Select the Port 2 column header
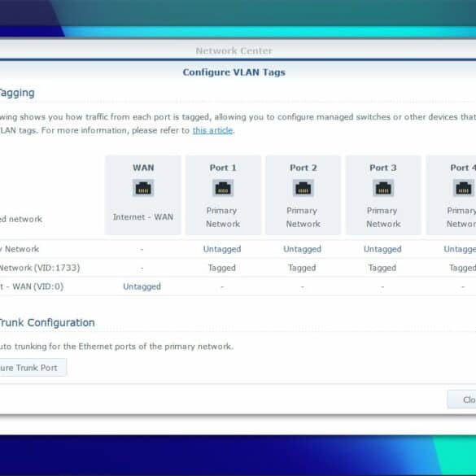476x476 pixels. (303, 168)
